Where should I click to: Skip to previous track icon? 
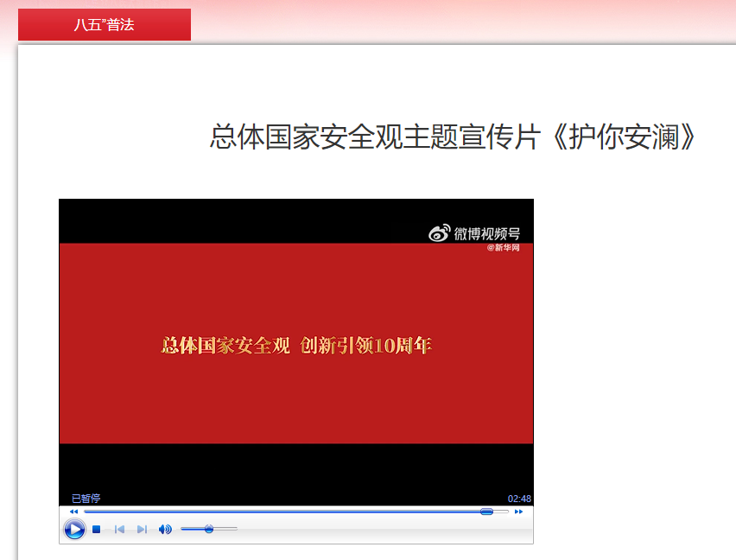[x=120, y=529]
